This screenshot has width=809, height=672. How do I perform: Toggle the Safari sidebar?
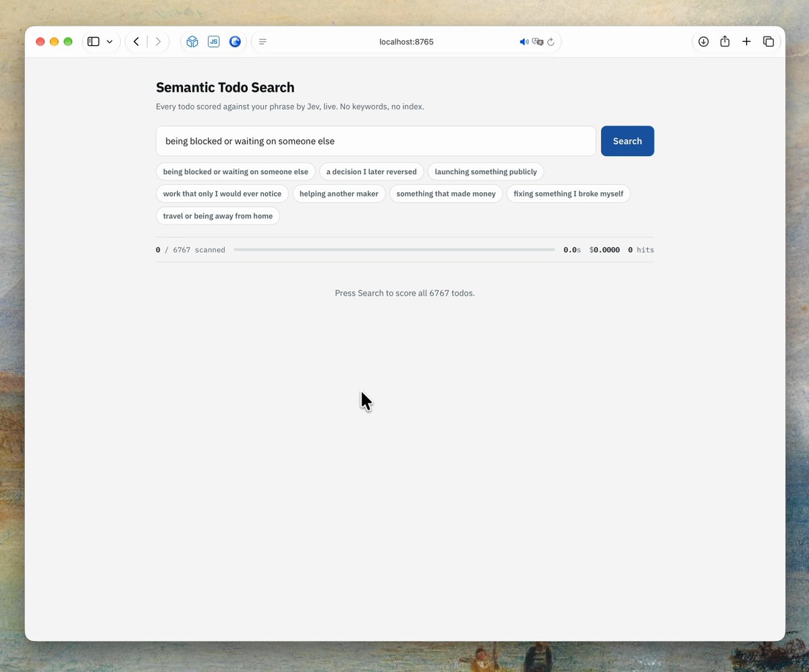click(x=93, y=42)
